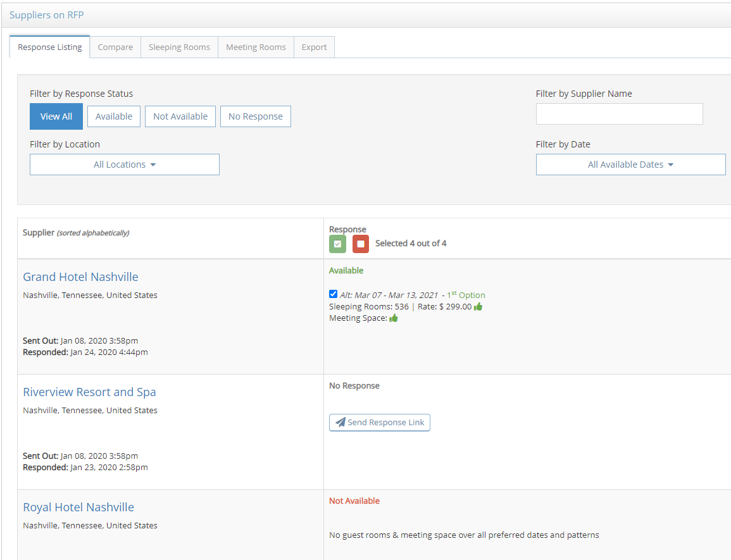Filter responses by Available status

pyautogui.click(x=114, y=116)
